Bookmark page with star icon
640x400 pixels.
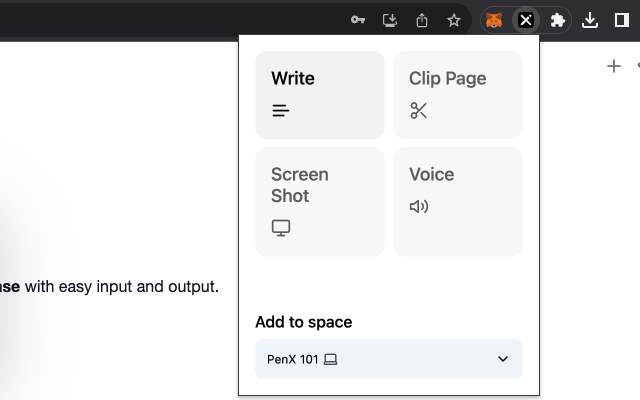click(x=454, y=20)
